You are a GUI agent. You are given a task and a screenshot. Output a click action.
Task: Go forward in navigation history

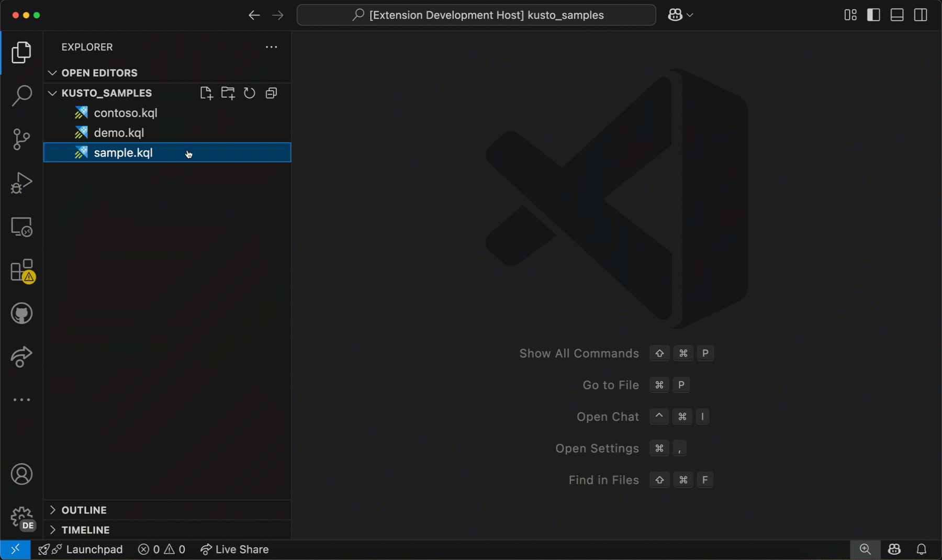(x=278, y=15)
